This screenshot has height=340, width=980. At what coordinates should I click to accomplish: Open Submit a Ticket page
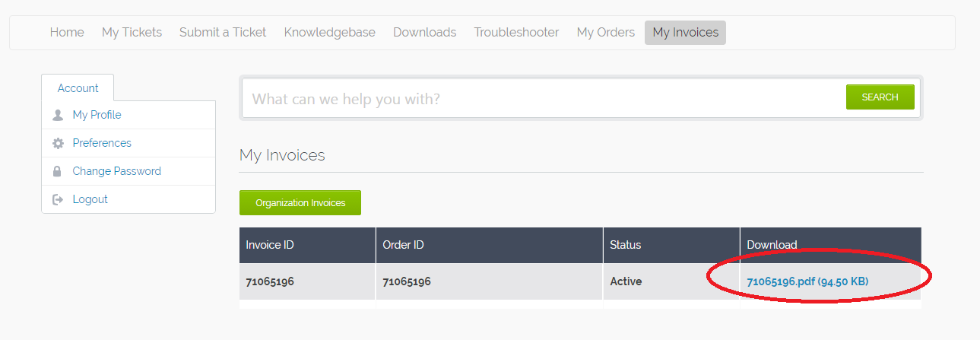[x=223, y=33]
